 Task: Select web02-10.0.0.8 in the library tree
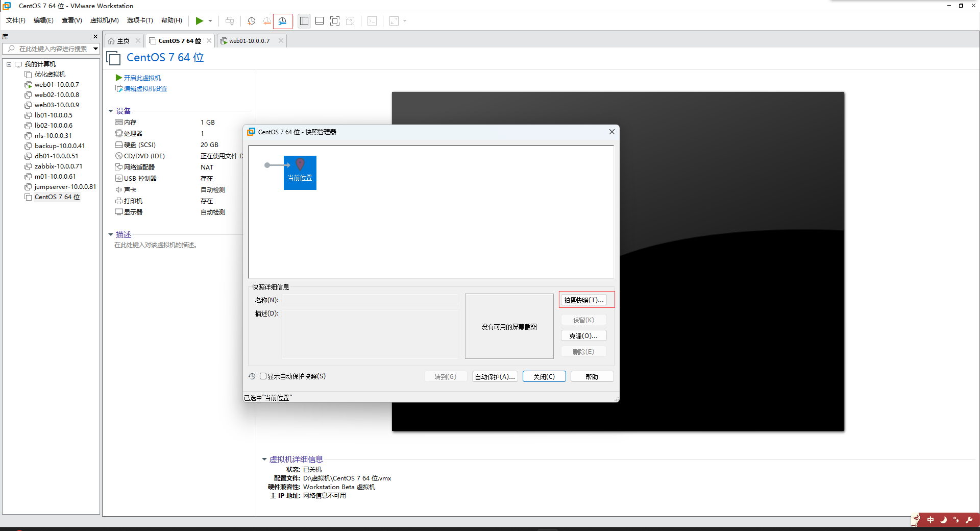[x=57, y=95]
